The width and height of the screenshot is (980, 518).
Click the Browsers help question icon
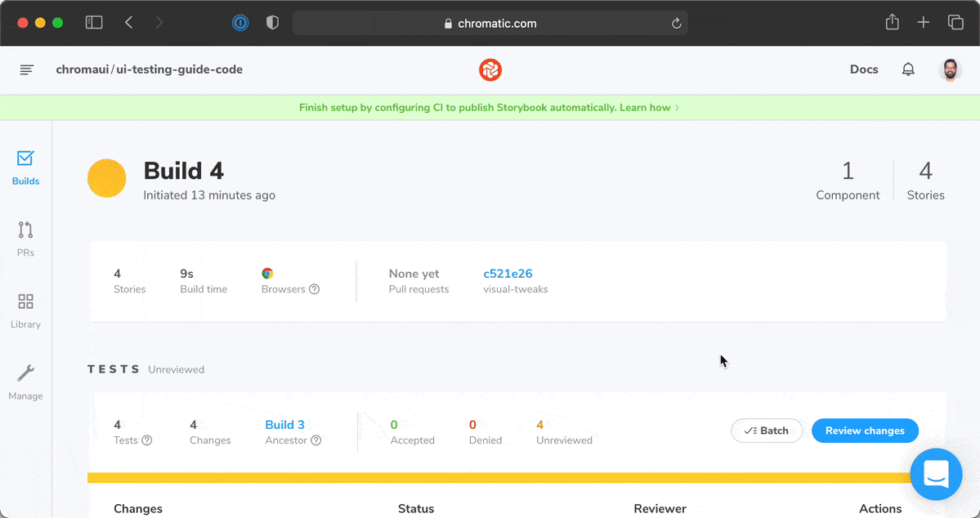[x=315, y=289]
